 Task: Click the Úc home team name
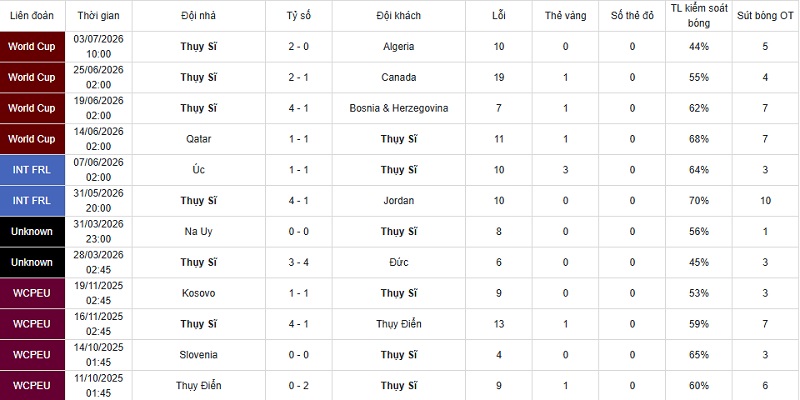198,170
